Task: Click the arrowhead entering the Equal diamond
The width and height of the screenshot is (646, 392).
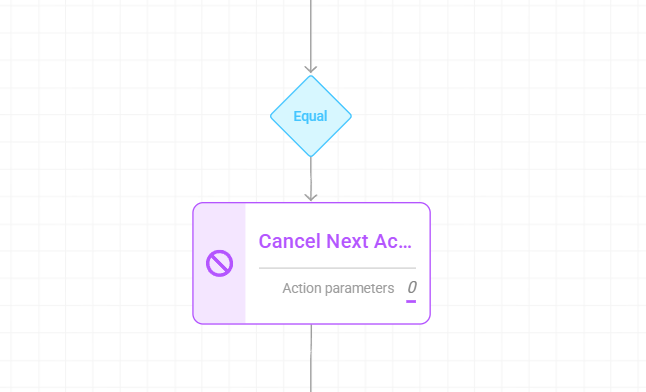Action: [311, 69]
